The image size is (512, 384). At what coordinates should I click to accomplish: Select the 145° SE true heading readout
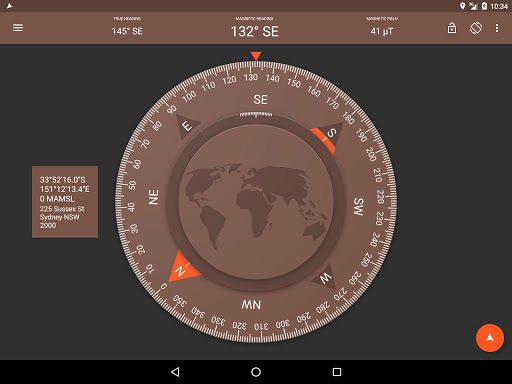[127, 31]
